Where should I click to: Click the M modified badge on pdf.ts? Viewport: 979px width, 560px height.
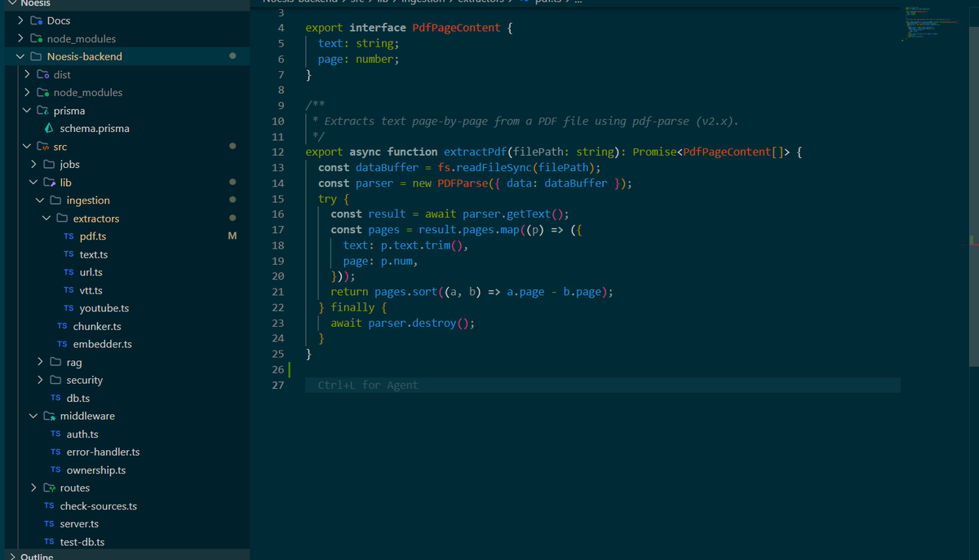[x=233, y=236]
